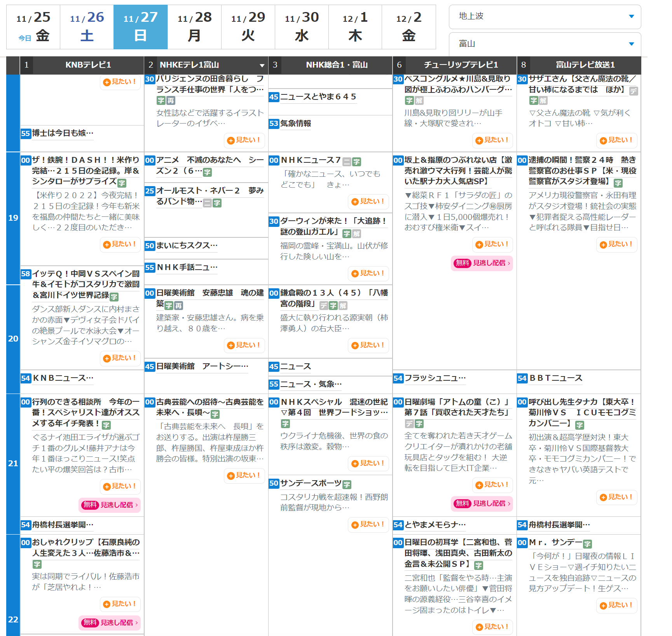The image size is (672, 636).
Task: Select the 11/25 Friday date tab
Action: point(33,27)
